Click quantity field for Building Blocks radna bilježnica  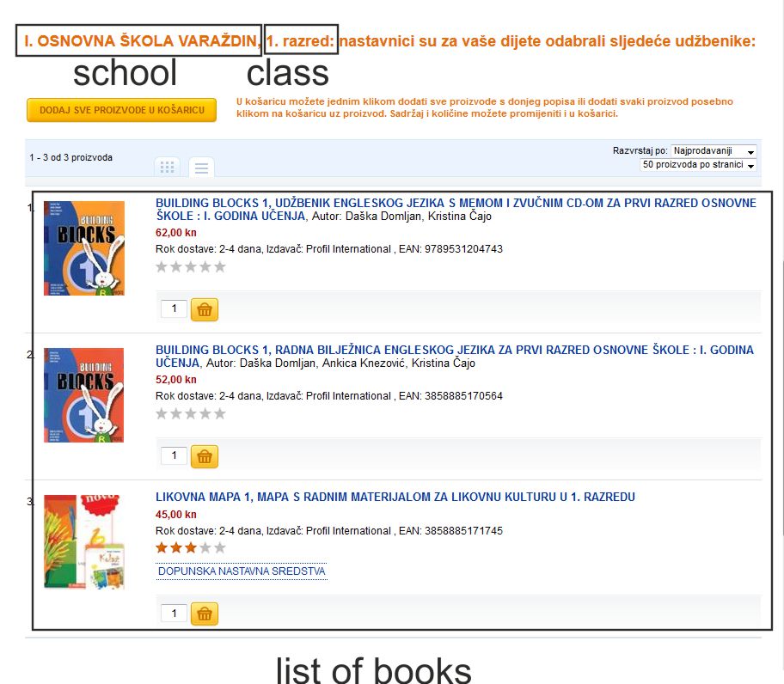[x=174, y=455]
